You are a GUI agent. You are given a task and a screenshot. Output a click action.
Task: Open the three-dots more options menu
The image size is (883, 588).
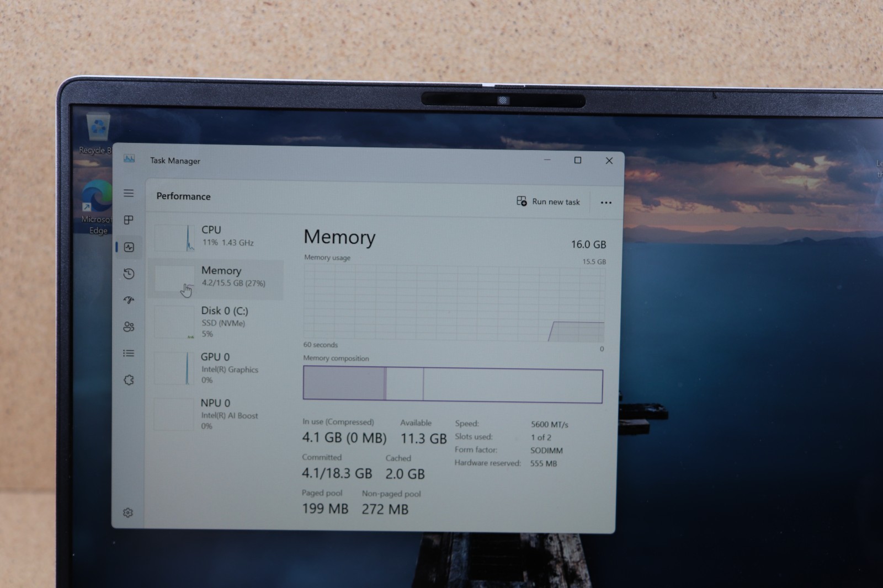point(606,202)
